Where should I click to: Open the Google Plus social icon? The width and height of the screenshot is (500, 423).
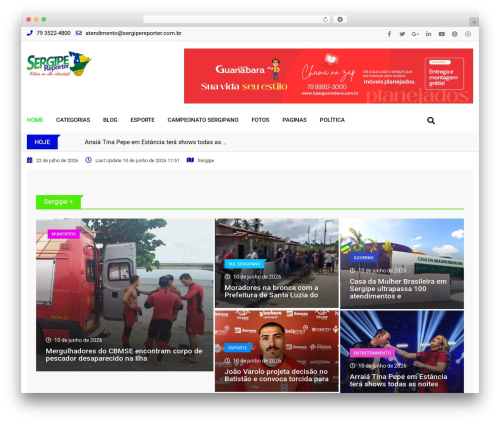tap(415, 34)
